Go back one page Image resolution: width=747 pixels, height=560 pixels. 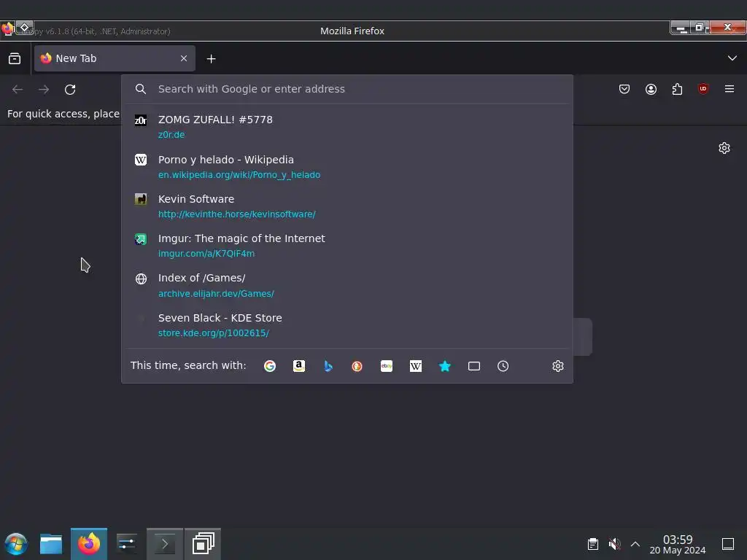[x=18, y=90]
